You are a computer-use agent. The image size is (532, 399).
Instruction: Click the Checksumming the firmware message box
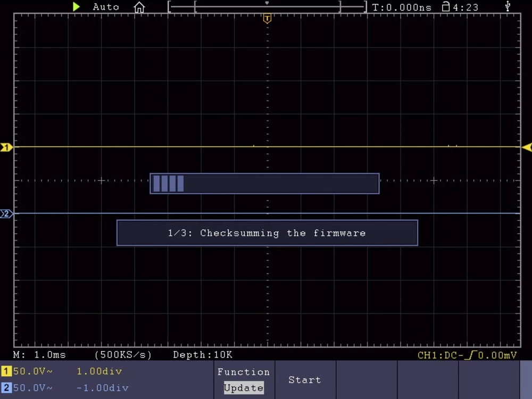click(x=267, y=233)
